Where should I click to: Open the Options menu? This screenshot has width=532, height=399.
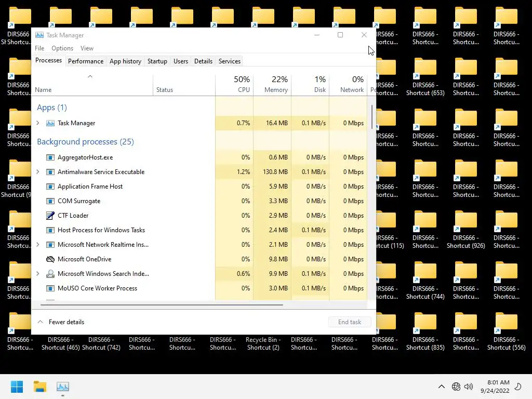click(62, 48)
